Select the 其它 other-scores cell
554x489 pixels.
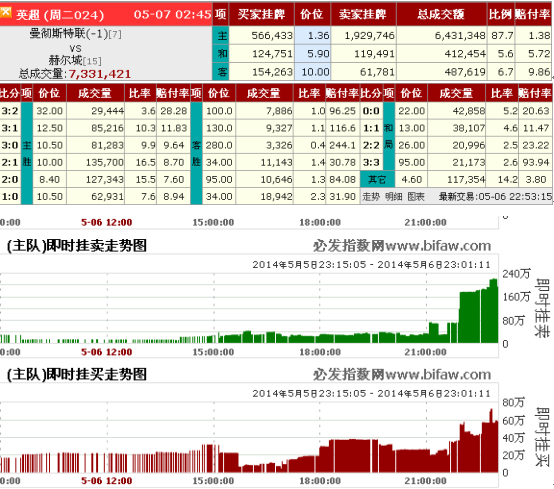click(x=377, y=179)
